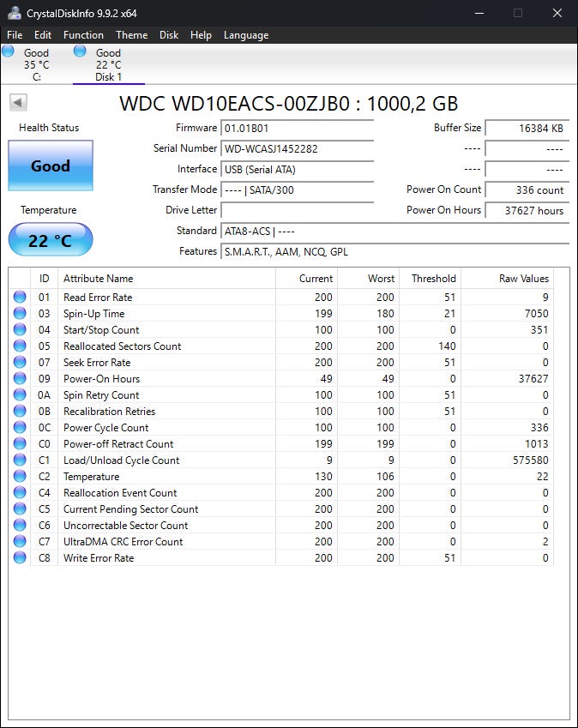Click status orb for Reallocated Sectors Count

tap(20, 346)
